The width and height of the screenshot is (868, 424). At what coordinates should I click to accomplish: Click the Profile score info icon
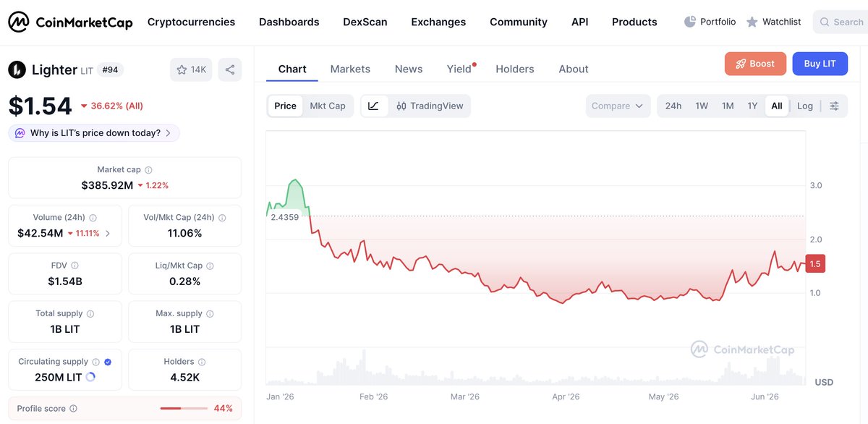(73, 409)
